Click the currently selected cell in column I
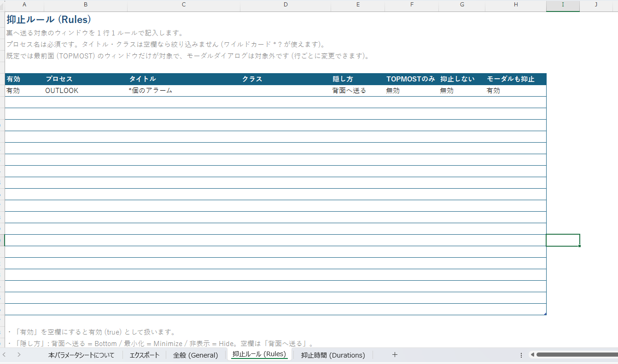 (x=563, y=240)
